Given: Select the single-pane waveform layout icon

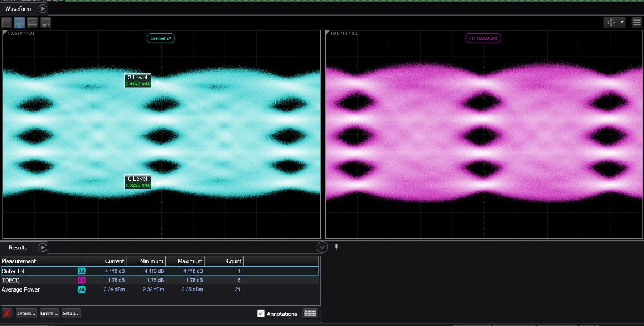Looking at the screenshot, I should [6, 23].
